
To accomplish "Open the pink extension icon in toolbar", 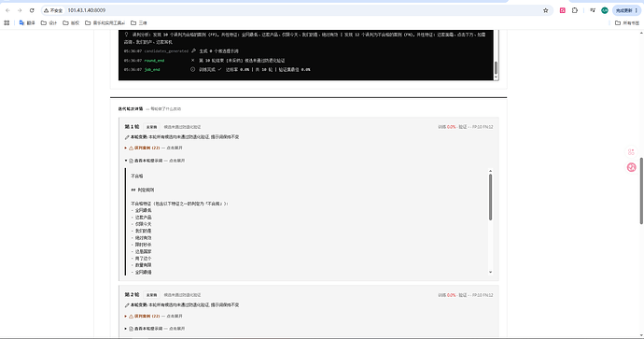I will pos(562,10).
